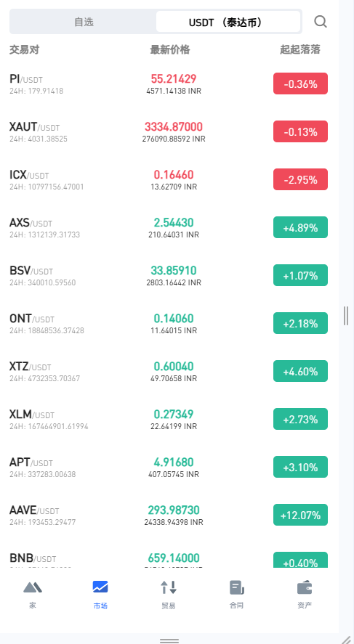Click the -2.95% badge for ICX
This screenshot has height=644, width=354.
300,179
